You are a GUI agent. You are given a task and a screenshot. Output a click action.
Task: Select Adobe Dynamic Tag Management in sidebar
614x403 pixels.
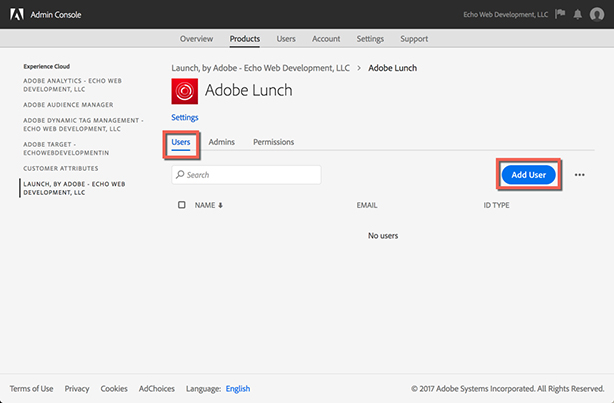[83, 125]
